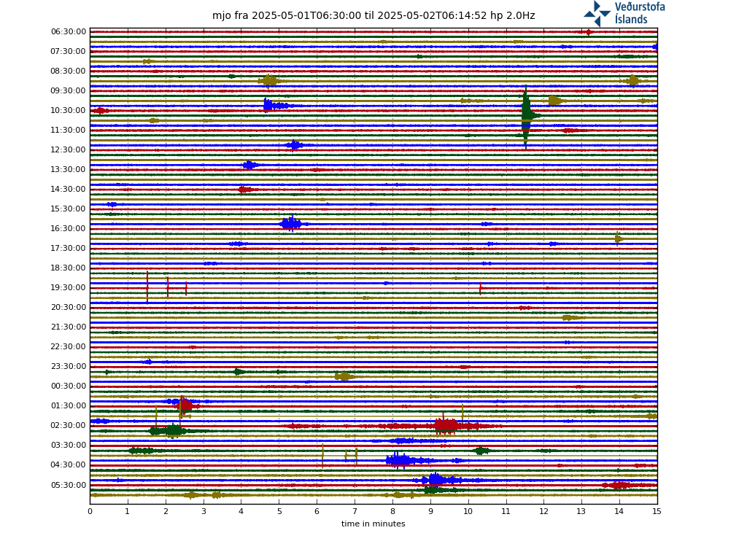This screenshot has height=560, width=747.
Task: Click the red event on the 01:30:00 row
Action: (184, 405)
